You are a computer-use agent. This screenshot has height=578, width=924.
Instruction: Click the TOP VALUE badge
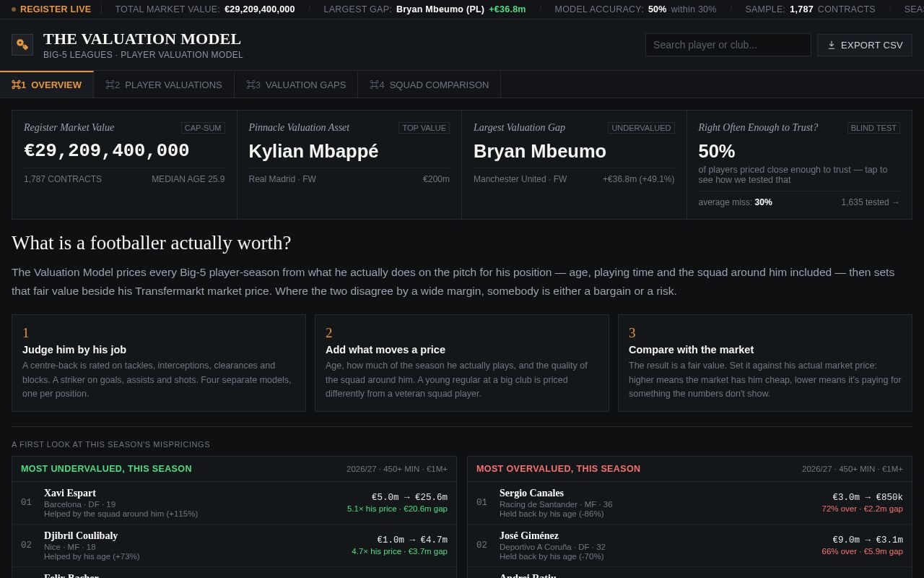click(424, 128)
